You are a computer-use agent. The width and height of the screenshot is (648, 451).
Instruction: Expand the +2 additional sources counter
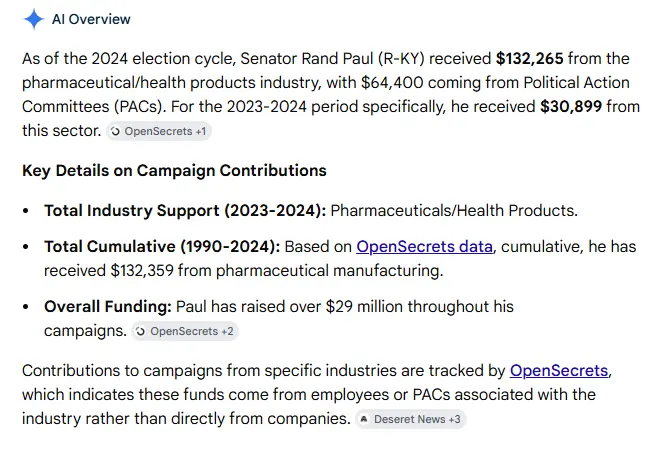(227, 331)
